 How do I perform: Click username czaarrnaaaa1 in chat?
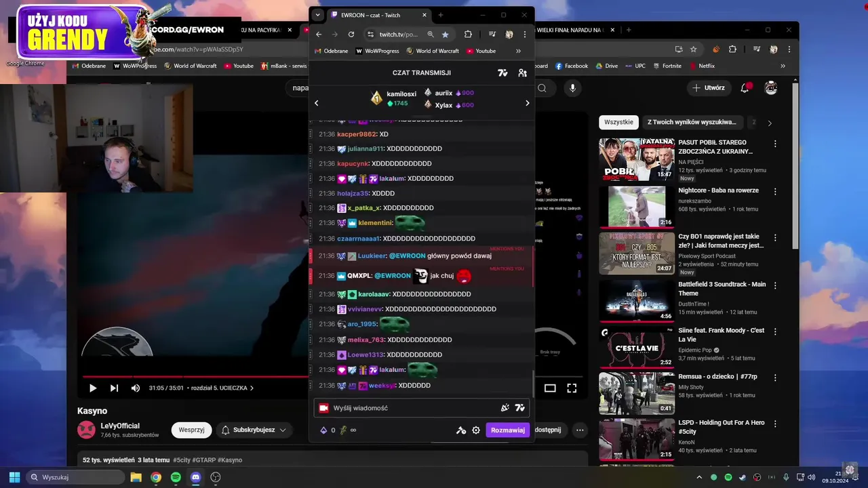coord(359,239)
